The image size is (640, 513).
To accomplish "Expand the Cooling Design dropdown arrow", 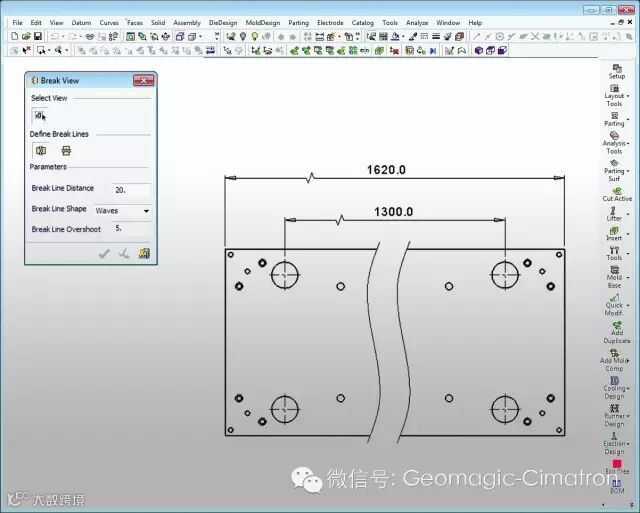I will point(628,389).
